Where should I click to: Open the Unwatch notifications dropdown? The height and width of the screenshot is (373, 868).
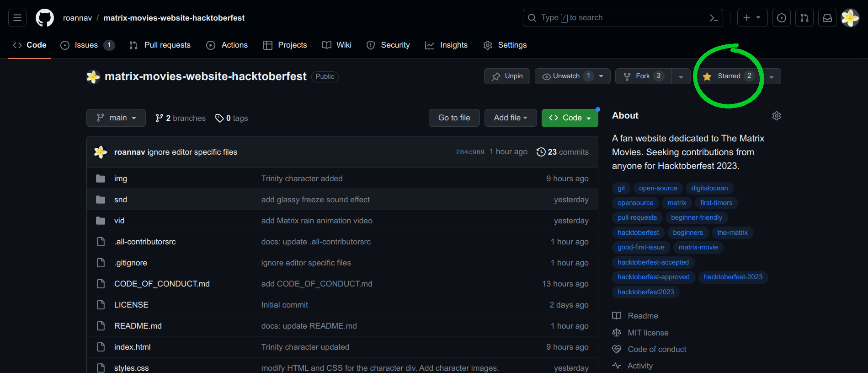573,76
